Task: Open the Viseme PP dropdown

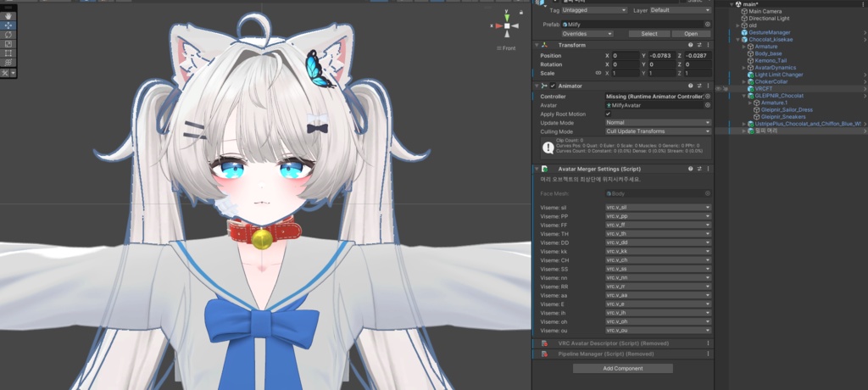Action: 658,216
